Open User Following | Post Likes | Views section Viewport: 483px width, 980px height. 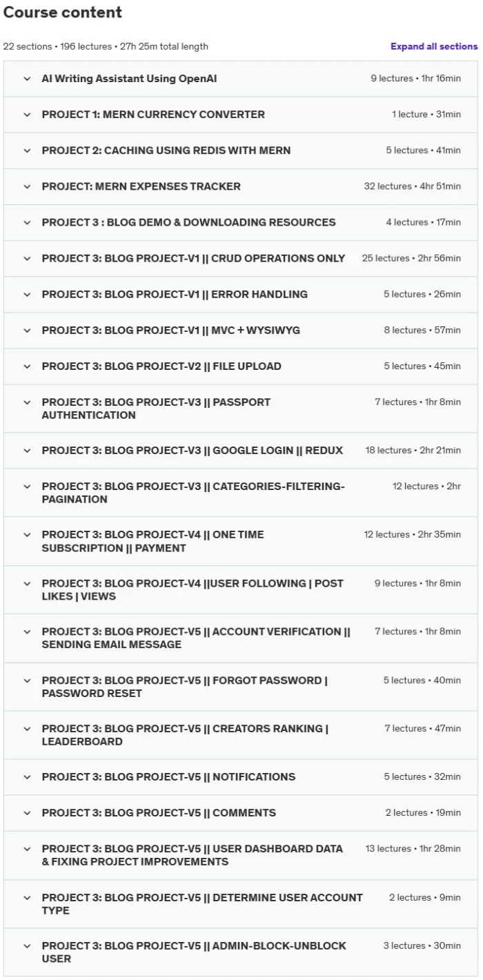tap(240, 589)
